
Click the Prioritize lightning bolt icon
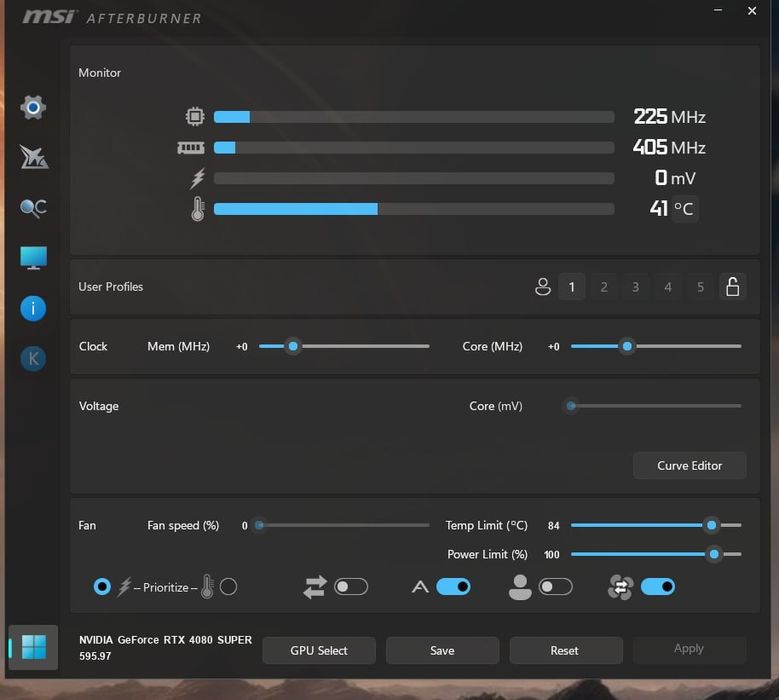click(124, 587)
